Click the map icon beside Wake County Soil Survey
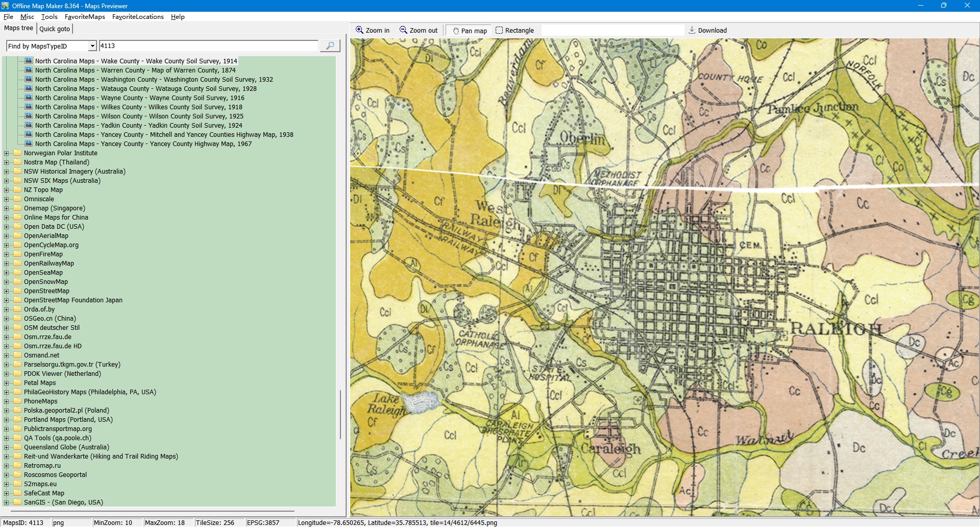980x527 pixels. [29, 61]
